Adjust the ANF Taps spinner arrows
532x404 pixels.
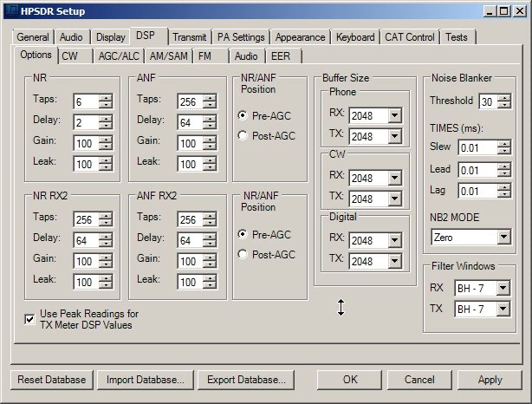tap(210, 101)
